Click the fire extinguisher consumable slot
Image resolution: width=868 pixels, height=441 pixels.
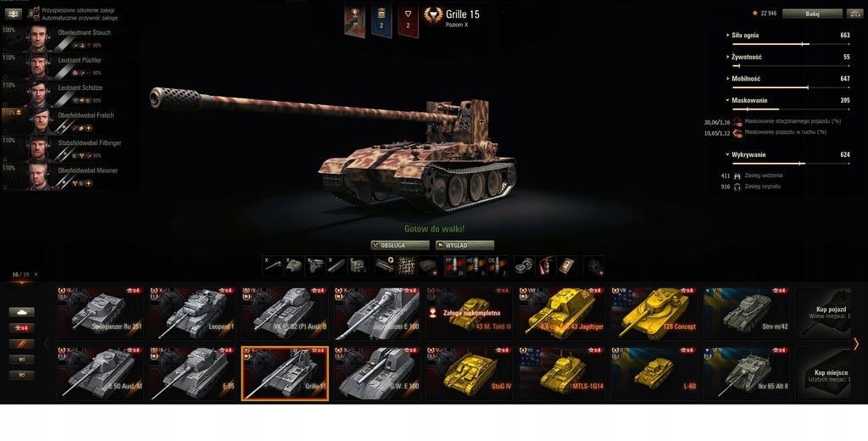(547, 266)
